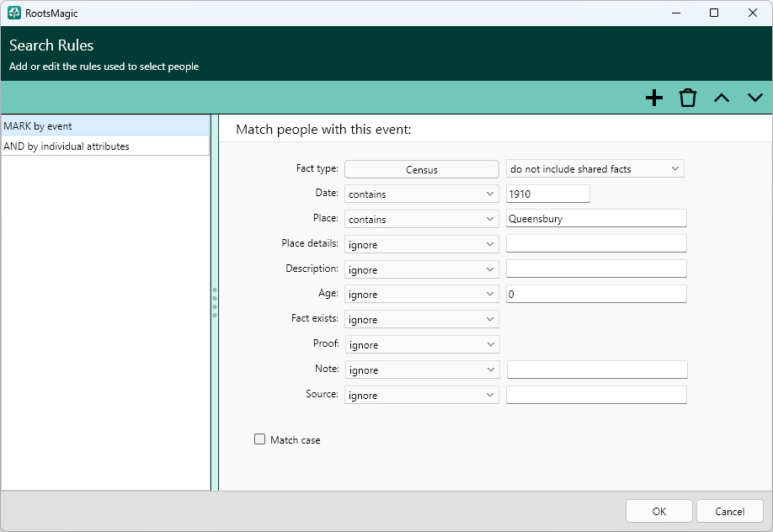Enable the Match case checkbox
Image resolution: width=773 pixels, height=532 pixels.
pos(260,439)
